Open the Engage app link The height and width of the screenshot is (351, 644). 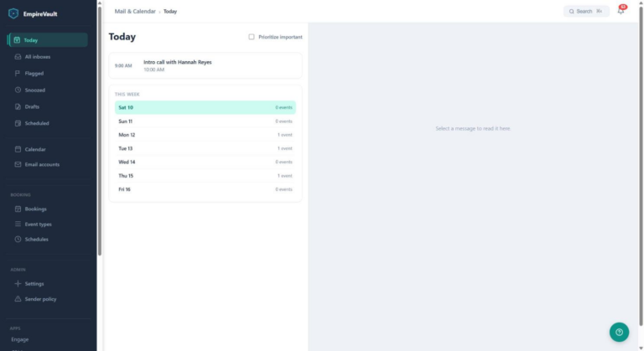(20, 339)
